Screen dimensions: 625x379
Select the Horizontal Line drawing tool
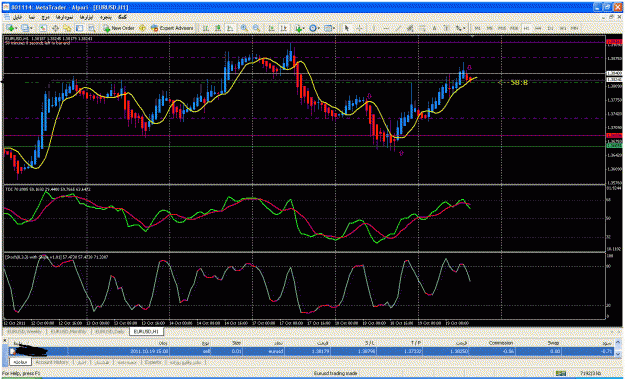coord(386,28)
